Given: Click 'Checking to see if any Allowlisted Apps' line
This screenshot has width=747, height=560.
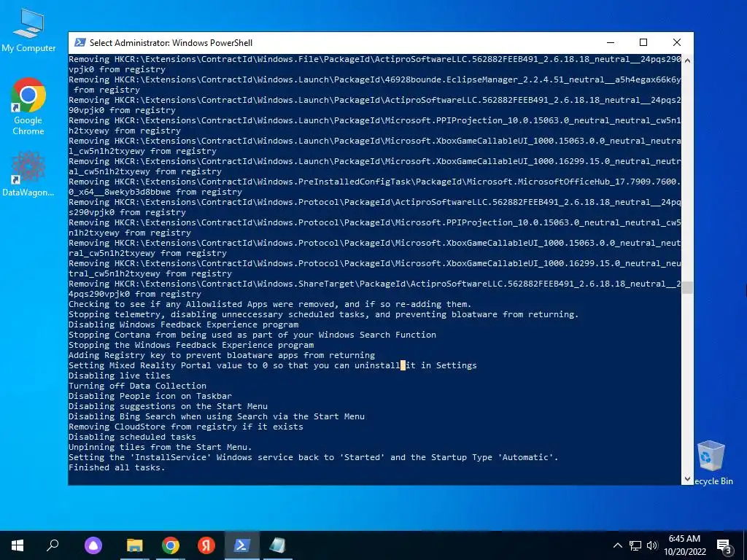Looking at the screenshot, I should pyautogui.click(x=270, y=304).
